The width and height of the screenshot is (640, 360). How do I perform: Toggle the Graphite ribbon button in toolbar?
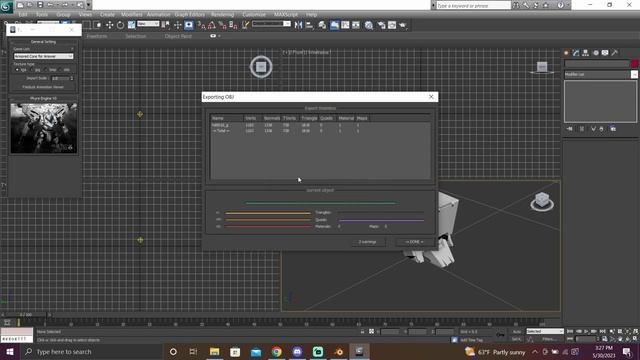(334, 25)
